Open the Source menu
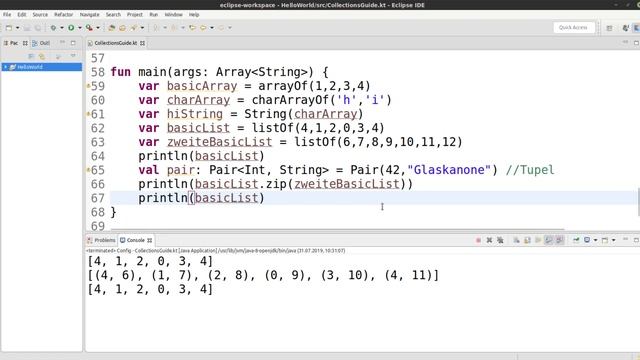This screenshot has width=640, height=360. click(40, 14)
